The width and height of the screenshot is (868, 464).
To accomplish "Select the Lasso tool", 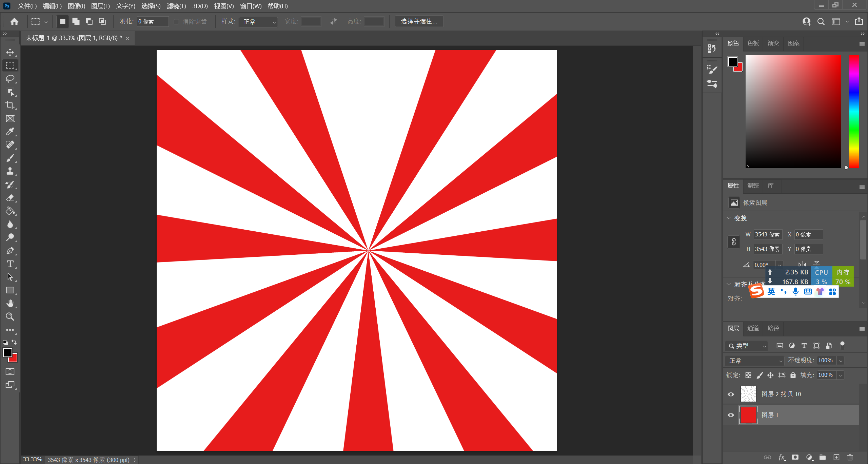I will 10,79.
